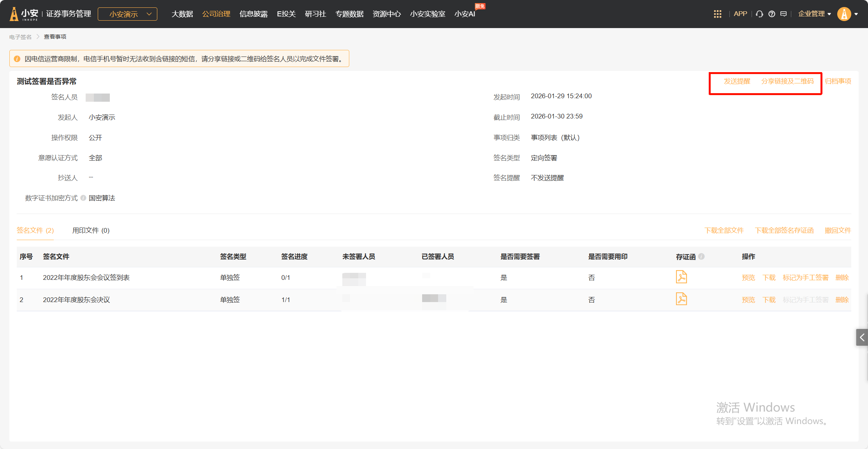Expand the side panel collapse arrow
Viewport: 868px width, 449px height.
pos(862,338)
